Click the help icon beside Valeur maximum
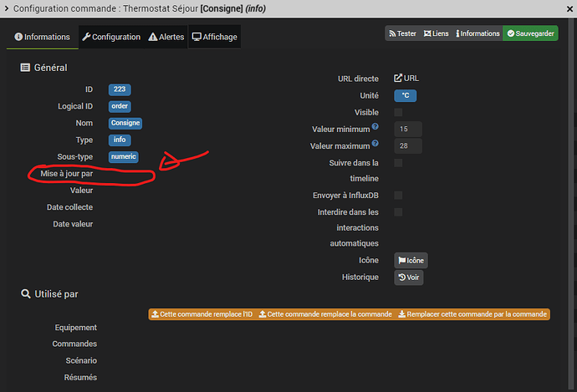The width and height of the screenshot is (577, 392). tap(375, 144)
